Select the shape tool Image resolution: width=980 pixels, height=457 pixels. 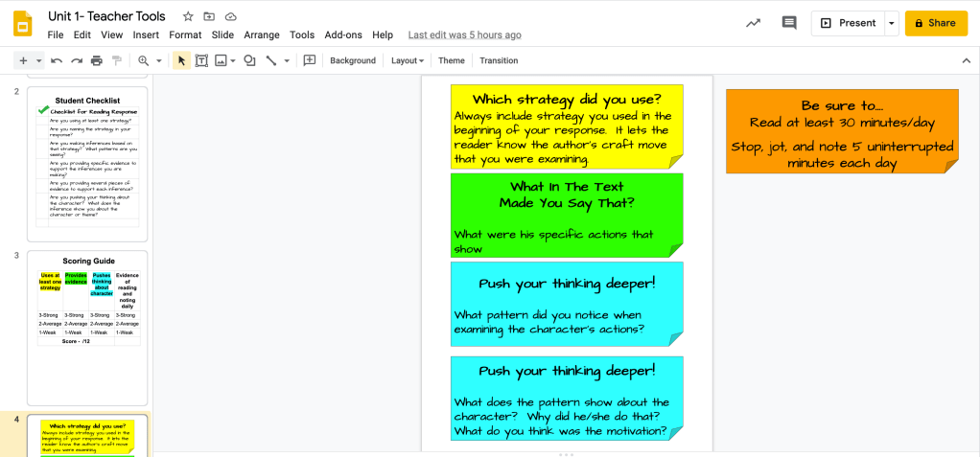[249, 60]
